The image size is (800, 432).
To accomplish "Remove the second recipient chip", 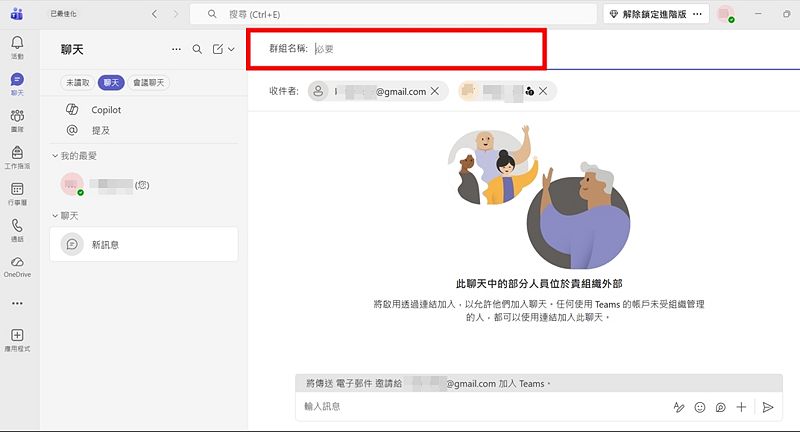I will [543, 91].
